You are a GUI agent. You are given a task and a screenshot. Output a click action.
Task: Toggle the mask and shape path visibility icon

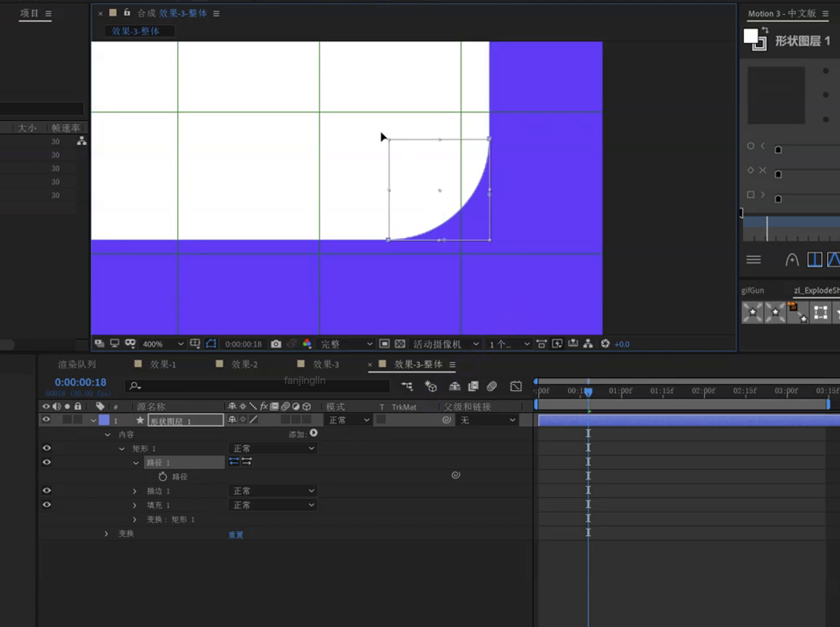(211, 344)
